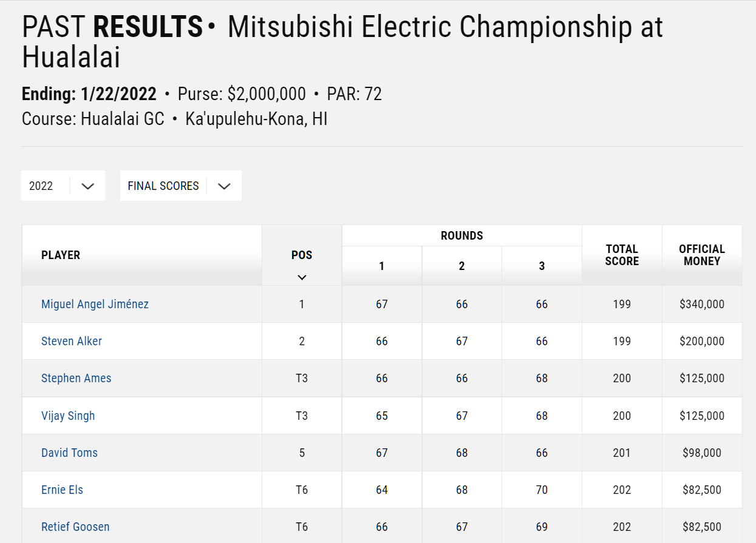
Task: Click the sort chevron under POS header
Action: coord(301,277)
